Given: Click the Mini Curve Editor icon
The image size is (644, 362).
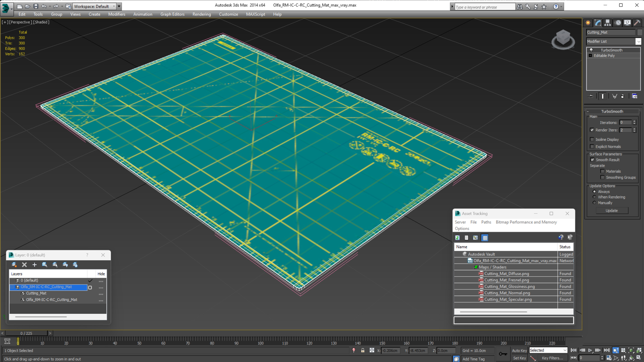Looking at the screenshot, I should pos(7,341).
